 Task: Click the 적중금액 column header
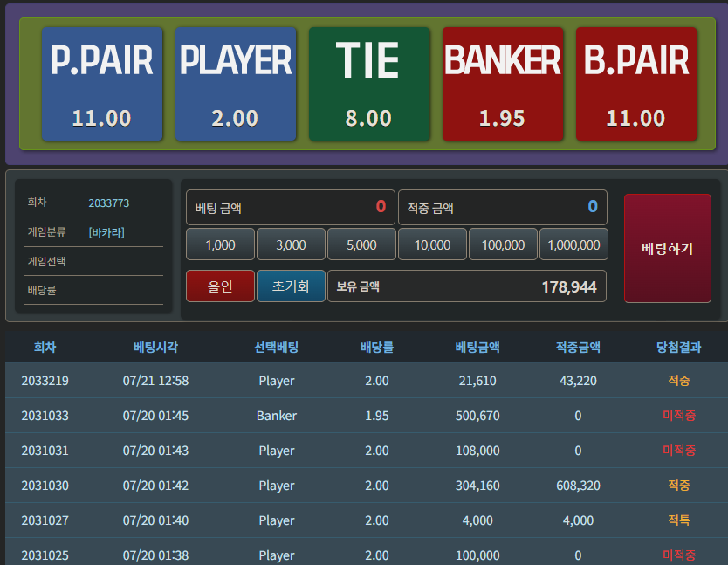tap(578, 347)
